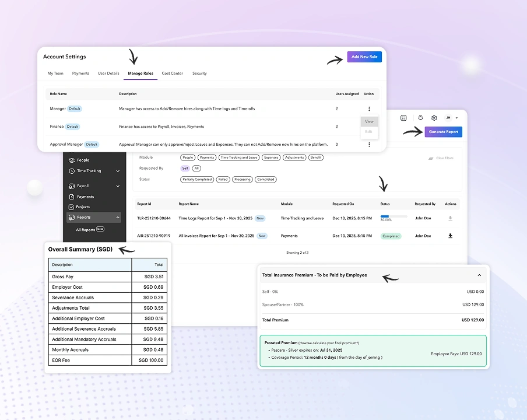
Task: Open the user menu dropdown arrow
Action: tap(456, 118)
